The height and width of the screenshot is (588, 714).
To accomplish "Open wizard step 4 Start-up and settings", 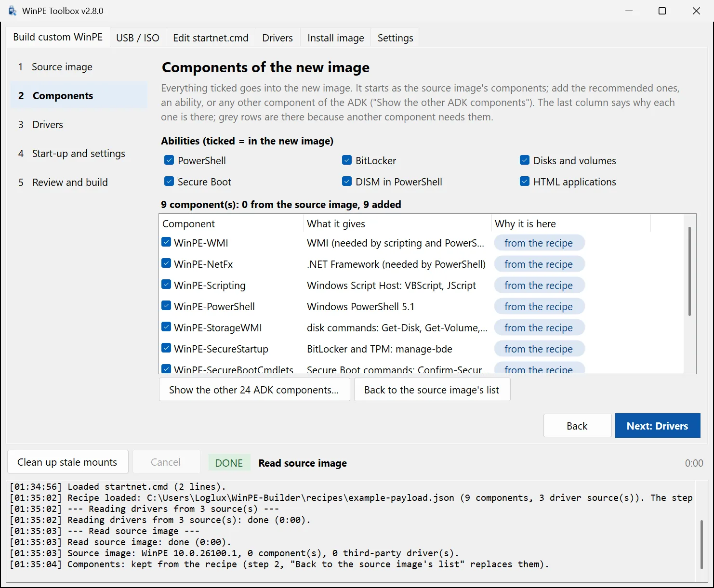I will click(x=79, y=154).
